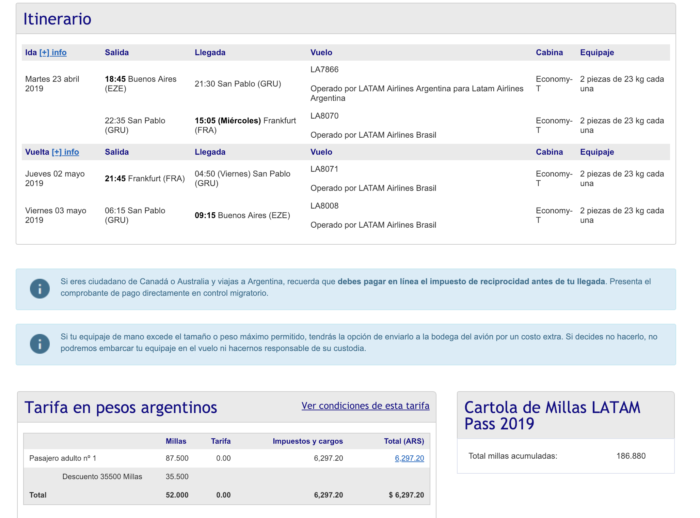This screenshot has width=700, height=518.
Task: Click bold reciprocity tax payment text
Action: pos(470,282)
